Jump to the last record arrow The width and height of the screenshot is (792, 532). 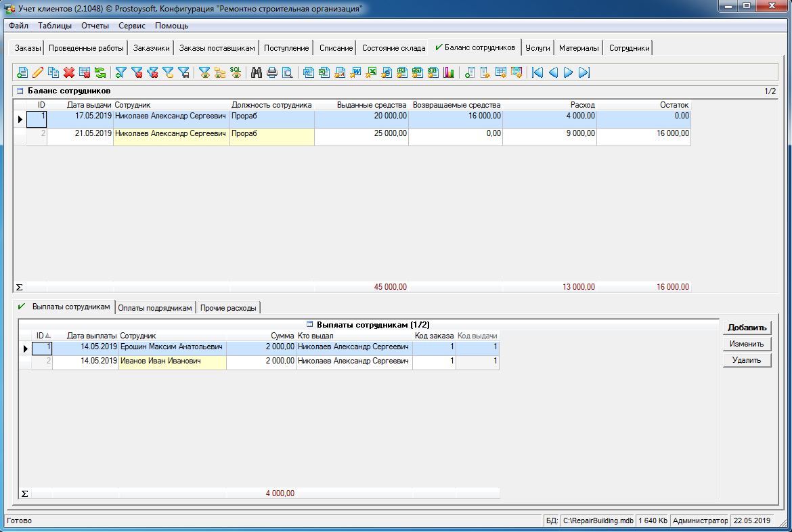coord(584,72)
